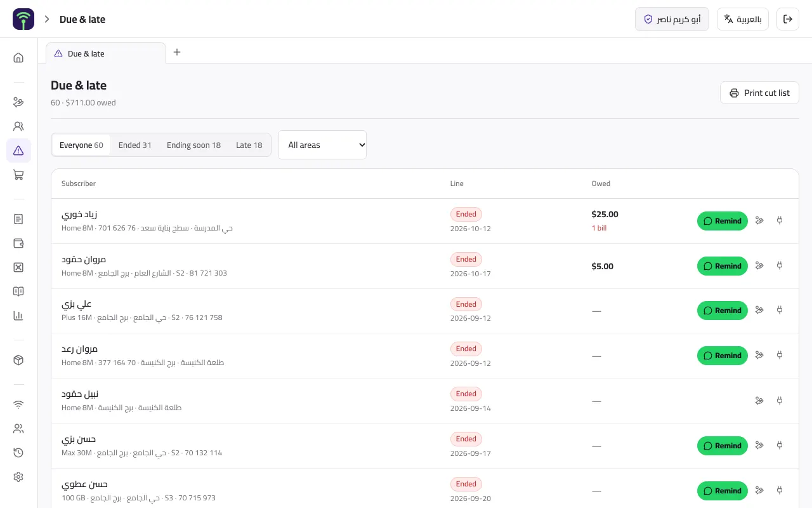Open the home icon in sidebar
This screenshot has height=508, width=812.
pyautogui.click(x=18, y=58)
